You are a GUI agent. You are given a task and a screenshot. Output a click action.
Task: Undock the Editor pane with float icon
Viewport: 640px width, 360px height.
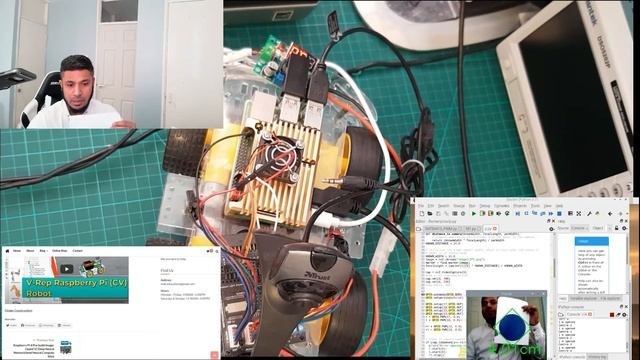point(549,221)
